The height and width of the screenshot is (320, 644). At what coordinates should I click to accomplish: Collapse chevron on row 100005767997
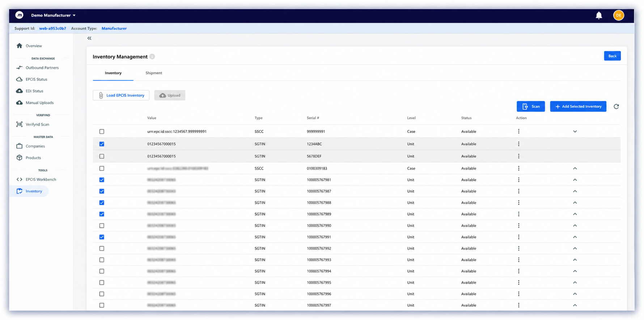[575, 305]
